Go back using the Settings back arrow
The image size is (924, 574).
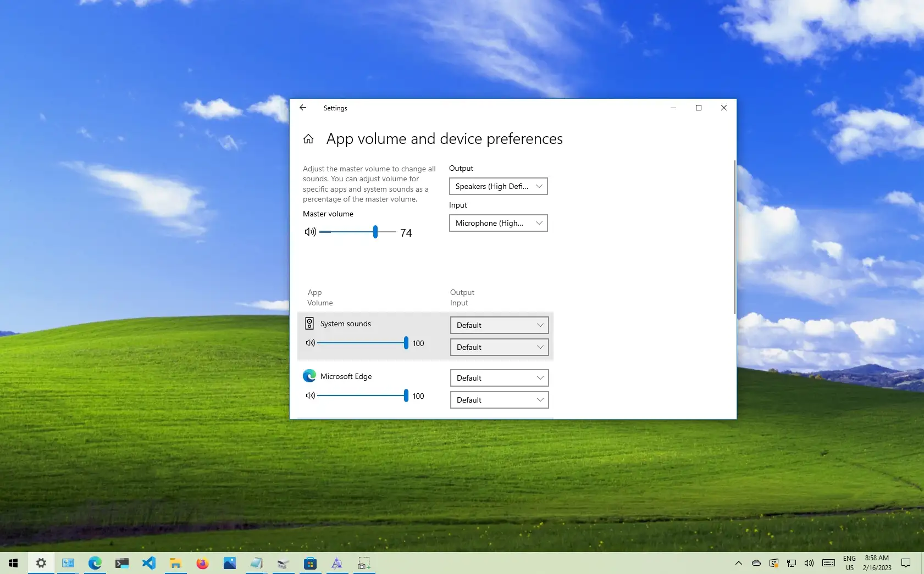pyautogui.click(x=303, y=108)
